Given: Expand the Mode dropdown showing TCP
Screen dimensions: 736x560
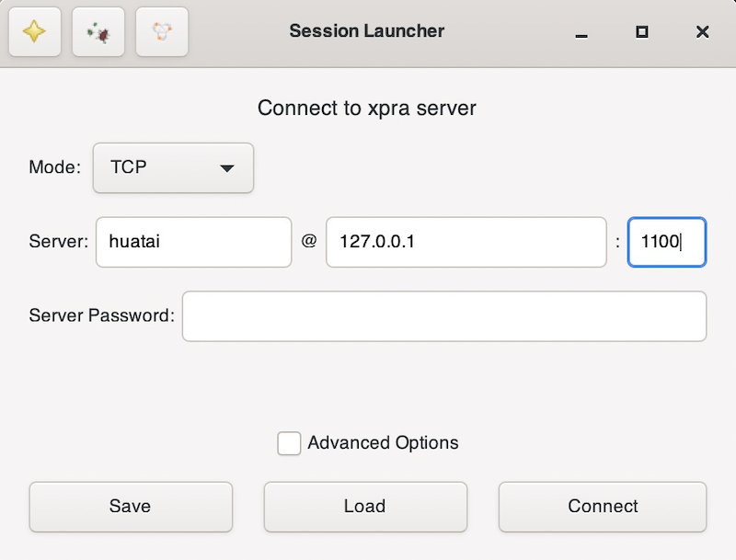Looking at the screenshot, I should (x=173, y=167).
